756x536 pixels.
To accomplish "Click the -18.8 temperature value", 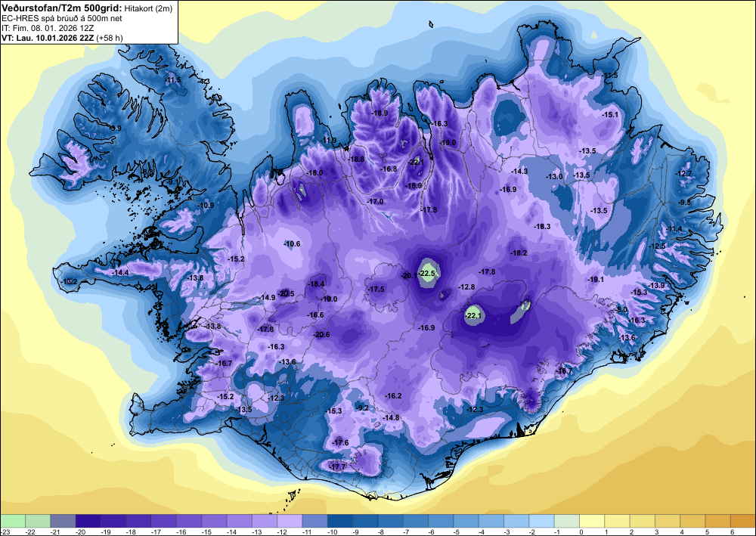I will coord(357,159).
